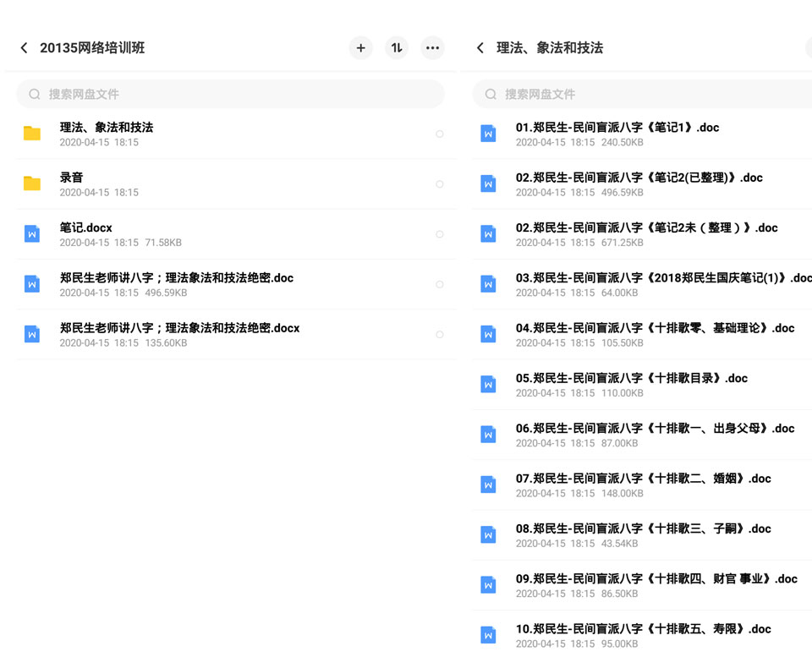Click doc icon of 05.《十排歌目录》.doc

point(488,385)
